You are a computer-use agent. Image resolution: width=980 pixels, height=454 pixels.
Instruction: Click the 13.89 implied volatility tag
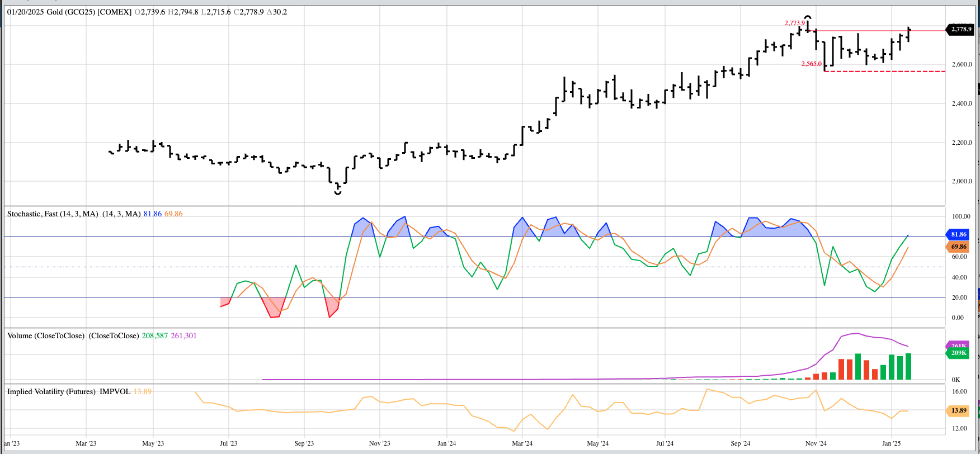click(958, 410)
